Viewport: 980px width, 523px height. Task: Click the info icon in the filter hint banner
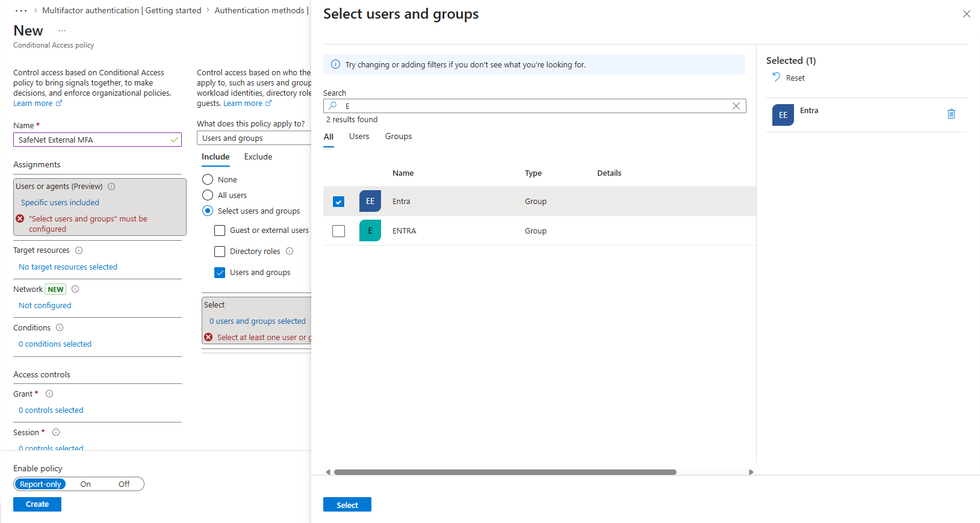click(335, 64)
